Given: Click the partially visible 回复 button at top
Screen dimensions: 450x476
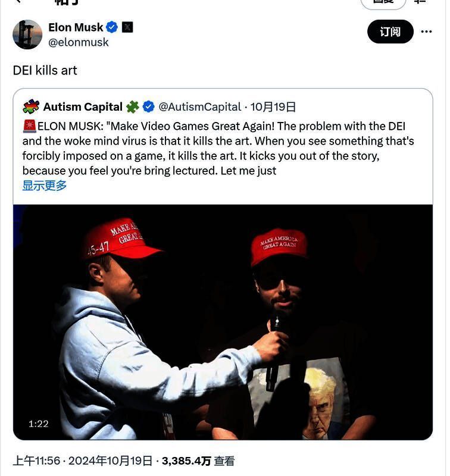Looking at the screenshot, I should pyautogui.click(x=383, y=2).
